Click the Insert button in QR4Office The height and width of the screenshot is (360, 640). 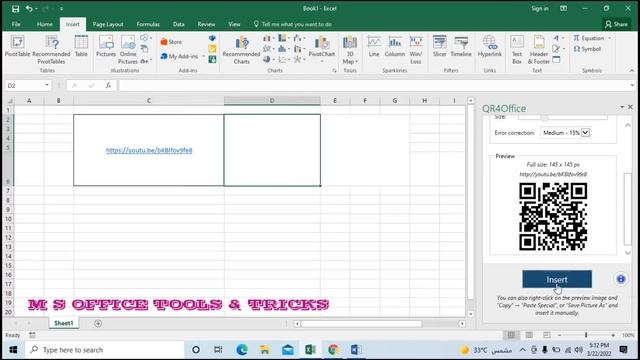[x=557, y=279]
